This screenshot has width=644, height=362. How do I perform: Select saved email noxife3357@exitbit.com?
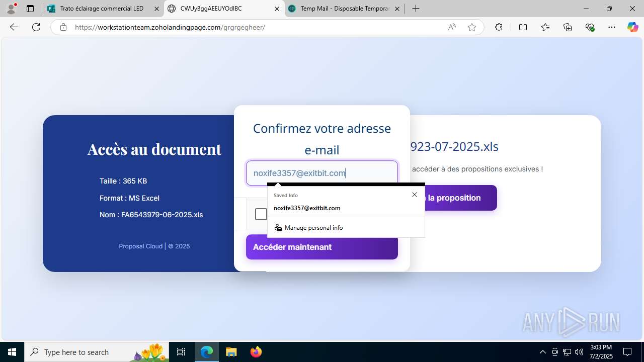click(346, 208)
